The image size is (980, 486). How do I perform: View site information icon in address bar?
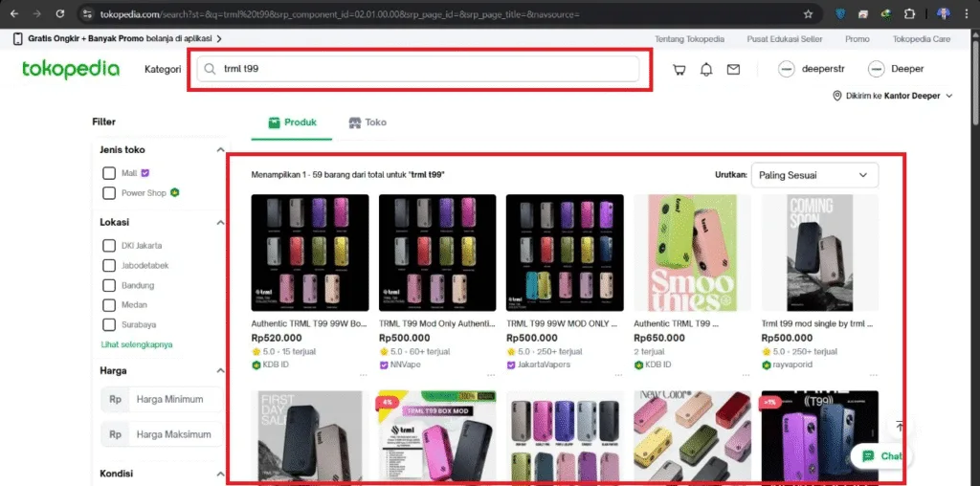[x=88, y=13]
